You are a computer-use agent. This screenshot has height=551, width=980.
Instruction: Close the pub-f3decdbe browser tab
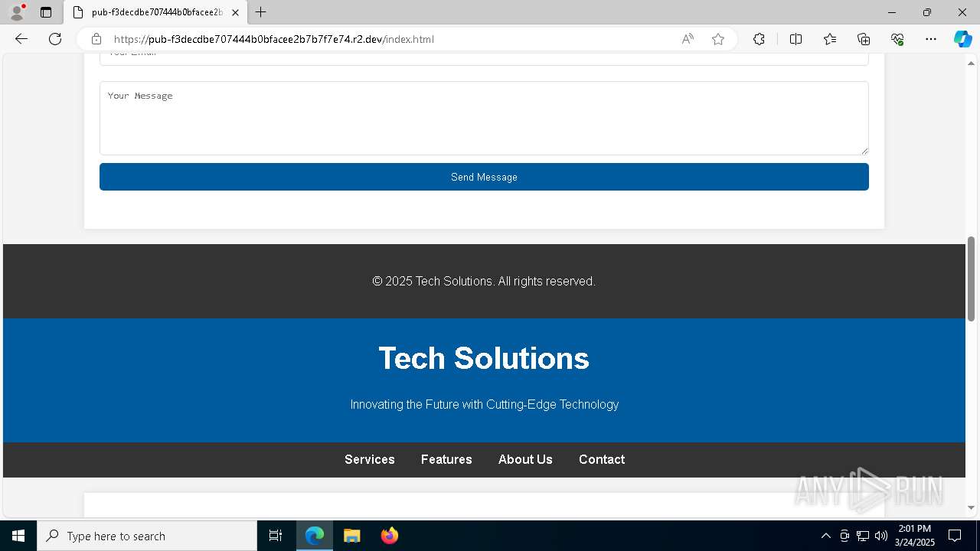pos(235,12)
